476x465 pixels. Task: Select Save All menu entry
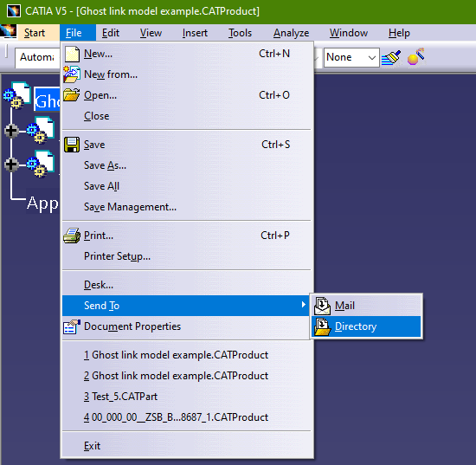(186, 186)
